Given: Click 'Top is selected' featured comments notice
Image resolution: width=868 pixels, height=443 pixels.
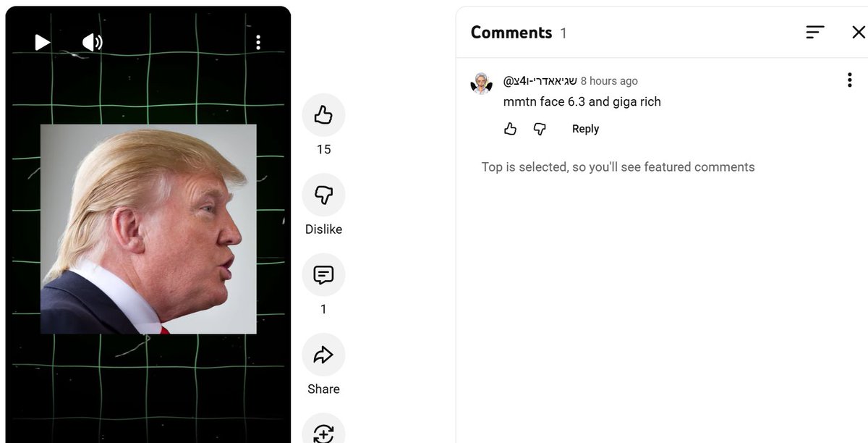Looking at the screenshot, I should click(x=618, y=166).
